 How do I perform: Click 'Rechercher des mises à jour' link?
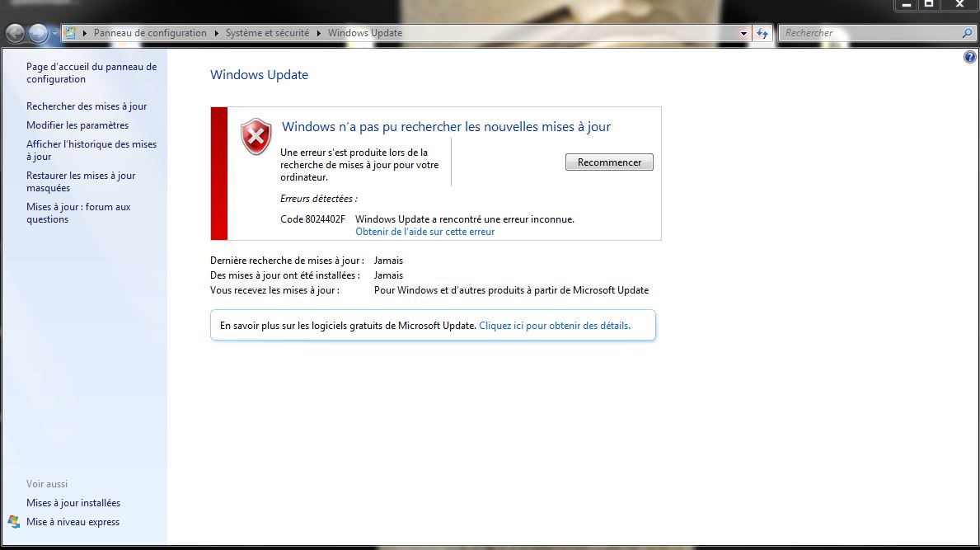tap(87, 106)
